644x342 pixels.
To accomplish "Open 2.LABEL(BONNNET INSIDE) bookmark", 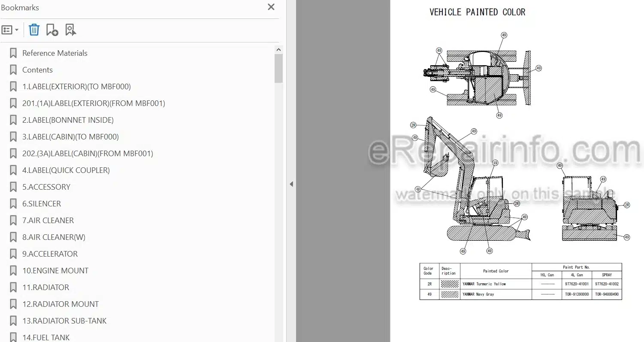I will click(68, 120).
